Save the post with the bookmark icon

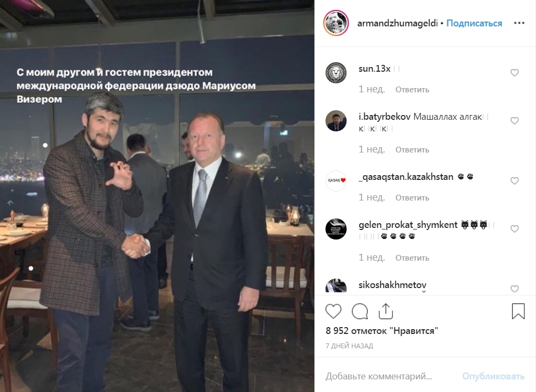[x=518, y=311]
